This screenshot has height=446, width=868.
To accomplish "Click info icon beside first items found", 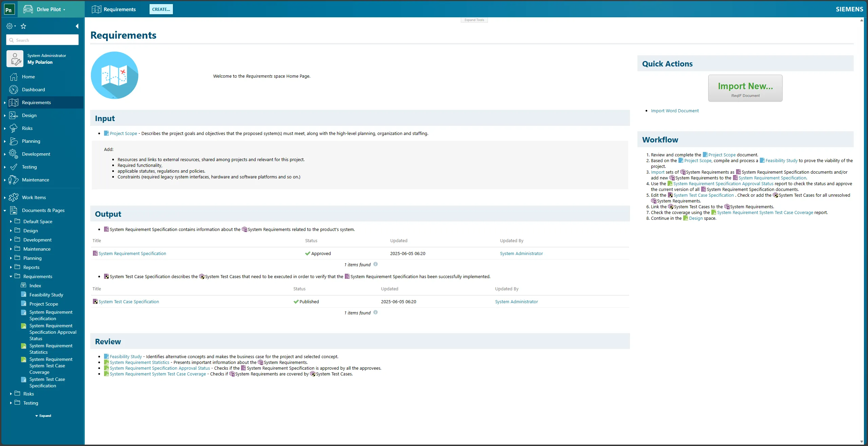I will 375,264.
